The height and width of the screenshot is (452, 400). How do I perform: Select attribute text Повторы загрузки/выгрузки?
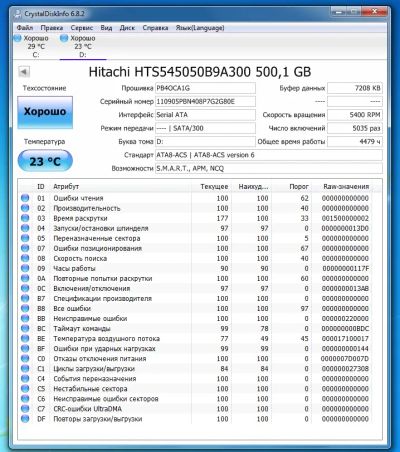[98, 419]
